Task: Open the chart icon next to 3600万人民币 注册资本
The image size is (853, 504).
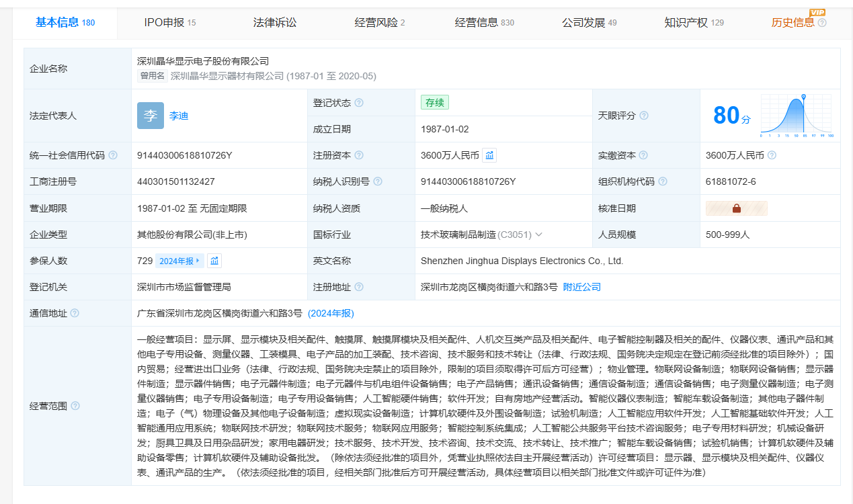Action: [x=489, y=155]
